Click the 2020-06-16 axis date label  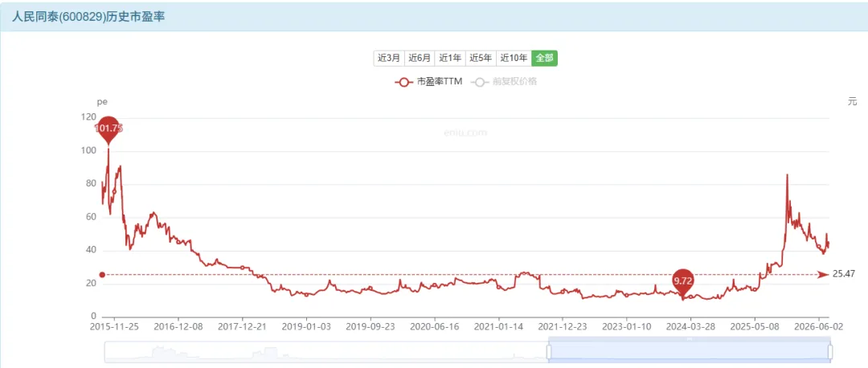[434, 326]
